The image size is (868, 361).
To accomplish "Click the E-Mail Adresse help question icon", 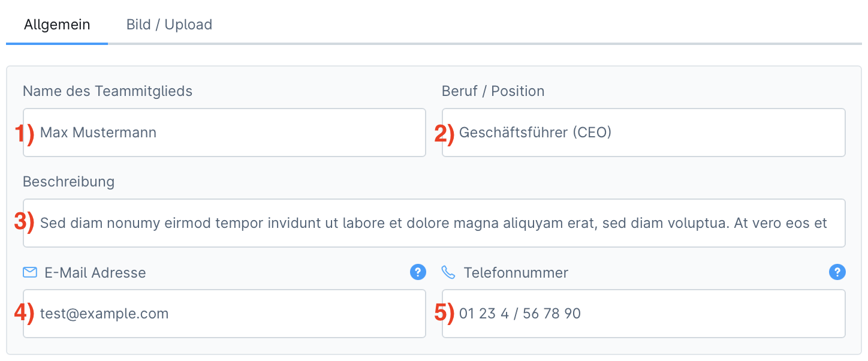I will [x=418, y=272].
